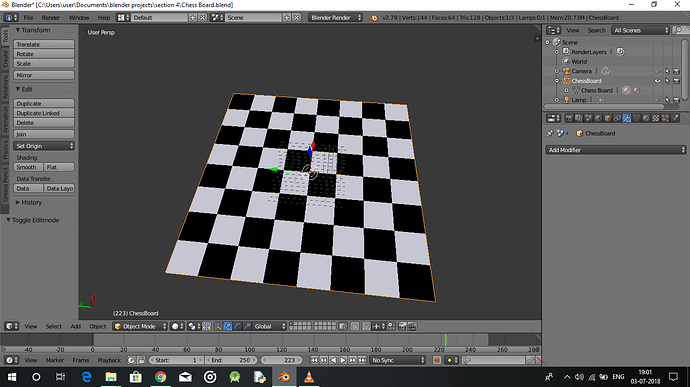Click the Smooth shading button
690x387 pixels.
(28, 167)
